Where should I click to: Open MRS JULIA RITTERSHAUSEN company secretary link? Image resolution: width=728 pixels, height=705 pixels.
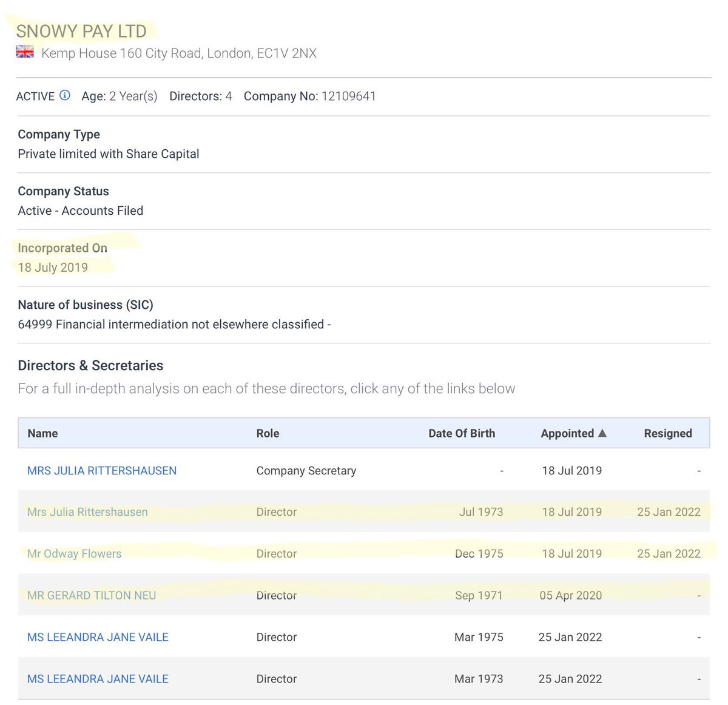[x=102, y=470]
